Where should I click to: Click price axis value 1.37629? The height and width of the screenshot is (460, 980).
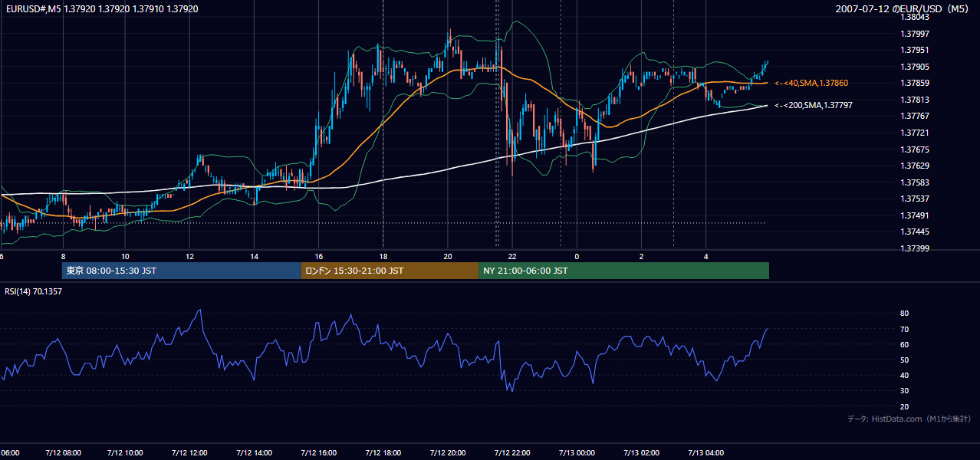click(x=915, y=166)
